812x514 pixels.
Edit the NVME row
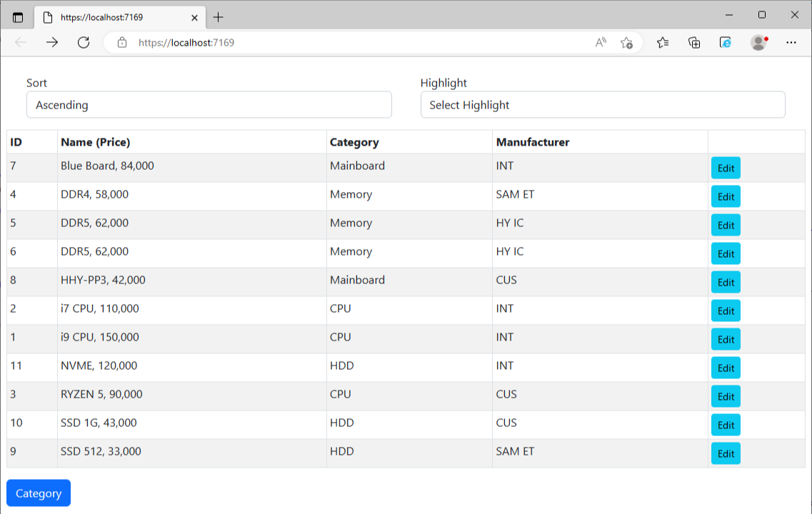coord(726,368)
